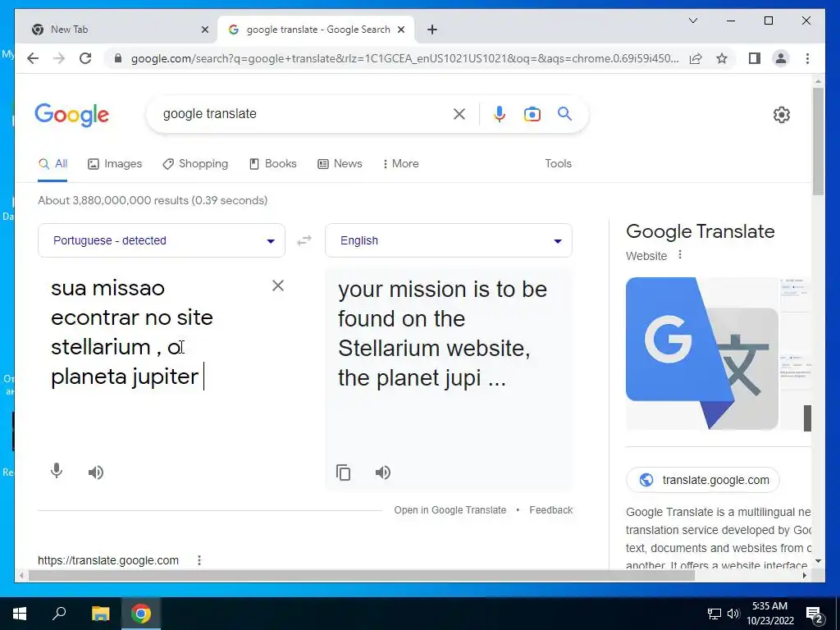Open https://translate.google.com result link
This screenshot has width=840, height=630.
point(108,560)
